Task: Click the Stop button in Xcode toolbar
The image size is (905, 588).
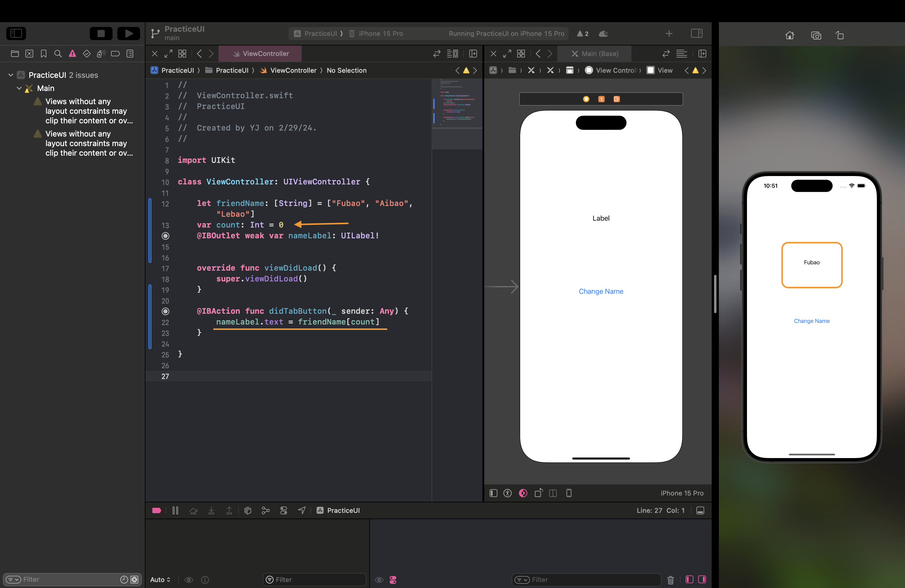Action: pos(101,34)
